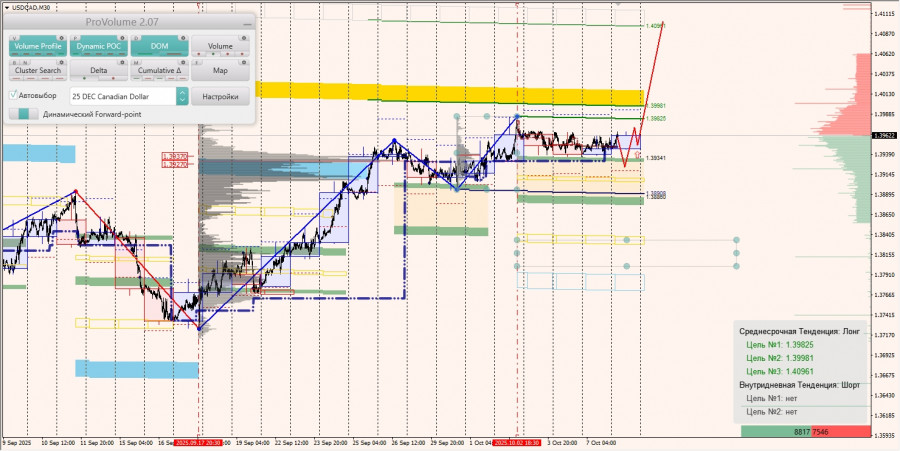Open Delta gear settings
The height and width of the screenshot is (451, 900).
pyautogui.click(x=122, y=62)
